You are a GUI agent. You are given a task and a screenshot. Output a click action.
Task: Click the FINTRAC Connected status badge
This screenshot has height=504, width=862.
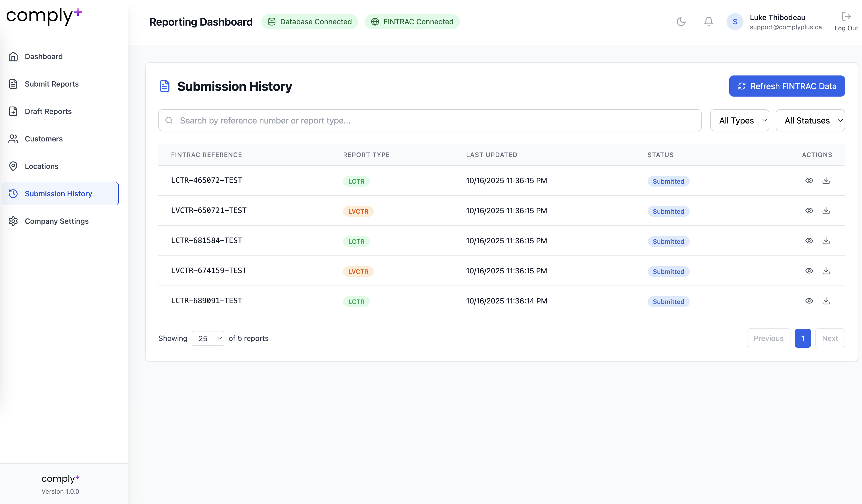click(x=412, y=22)
